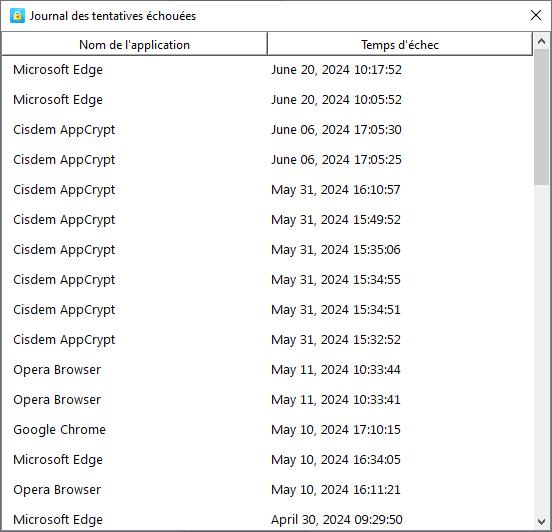Select the May 11, 2024 10:33:44 timestamp
Viewport: 552px width, 532px height.
pos(335,370)
